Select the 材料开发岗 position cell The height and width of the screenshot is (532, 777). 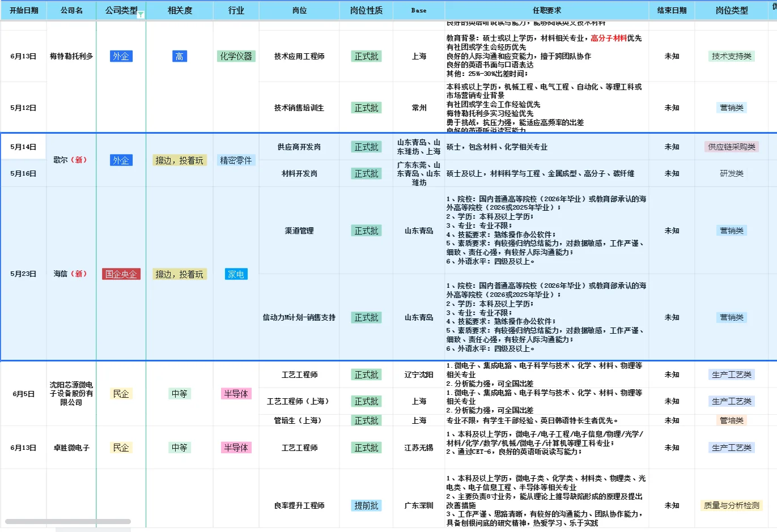[299, 173]
